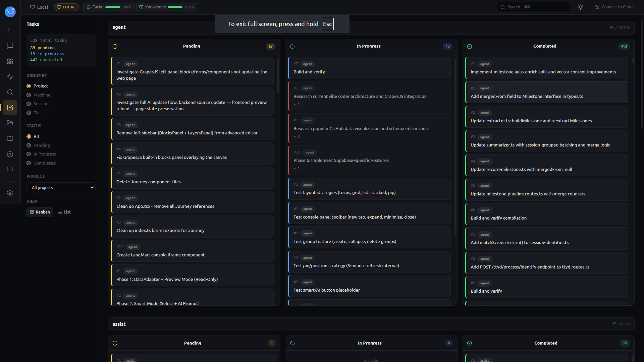Open the compass explore sidebar icon
Screen dimensions: 644x362
coord(10,154)
